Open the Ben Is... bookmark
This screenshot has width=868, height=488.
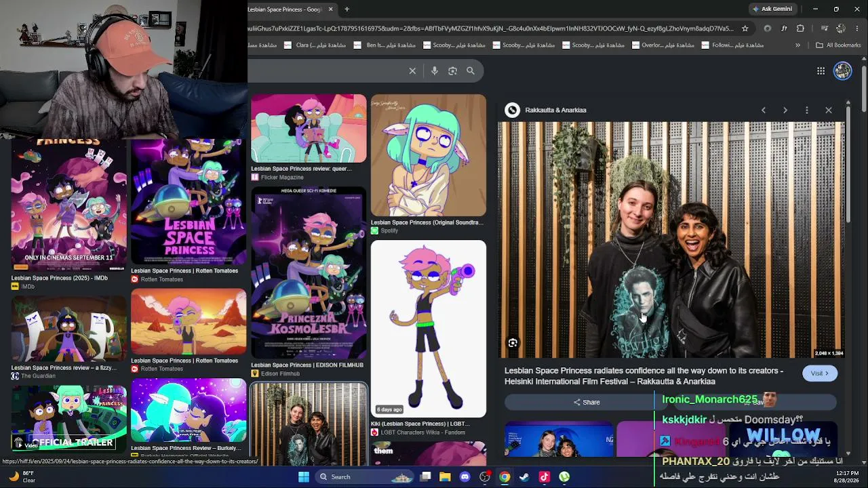(x=384, y=45)
